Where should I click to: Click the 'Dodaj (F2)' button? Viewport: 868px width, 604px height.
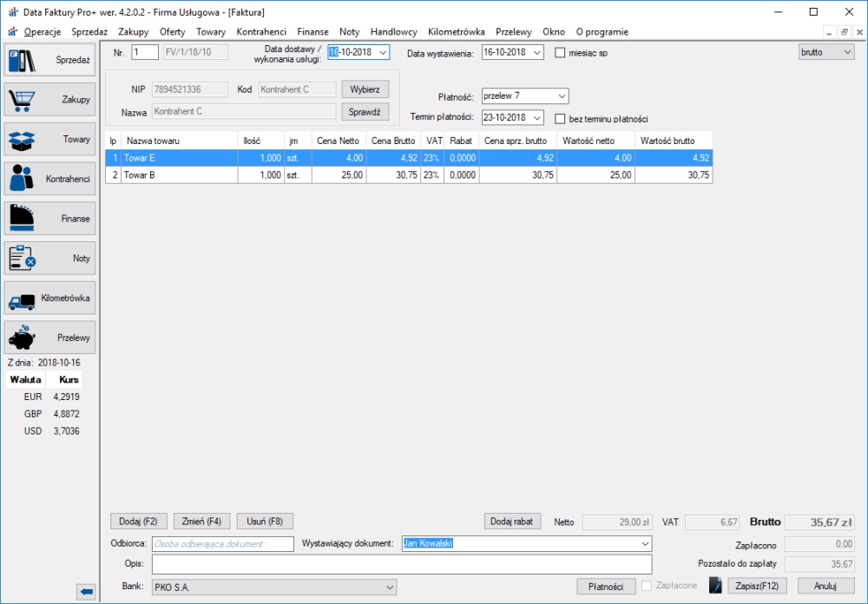coord(139,522)
